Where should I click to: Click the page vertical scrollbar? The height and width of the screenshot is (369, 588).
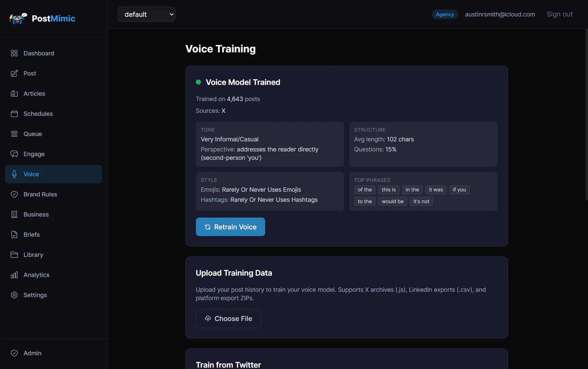point(586,114)
